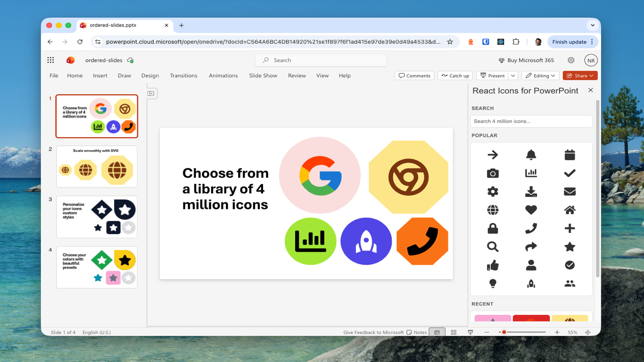Open the Insert menu
Screen dimensions: 644x362
tap(100, 75)
